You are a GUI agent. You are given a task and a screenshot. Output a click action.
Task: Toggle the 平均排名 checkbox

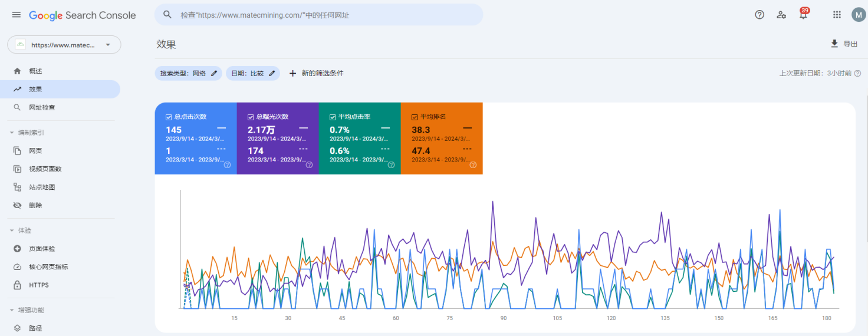tap(415, 117)
